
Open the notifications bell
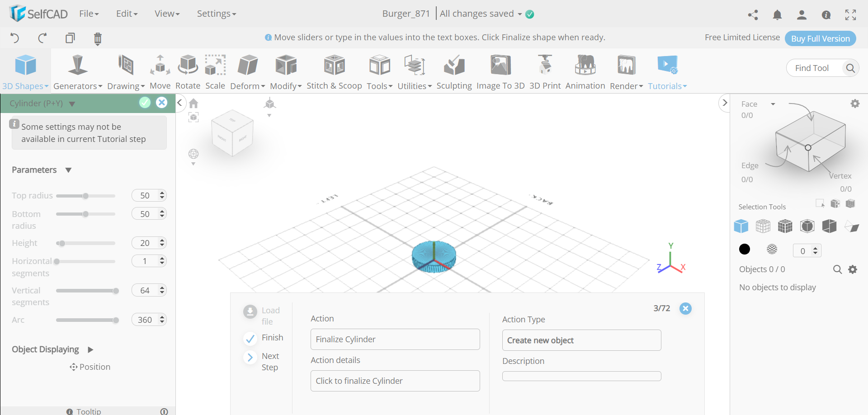point(777,15)
